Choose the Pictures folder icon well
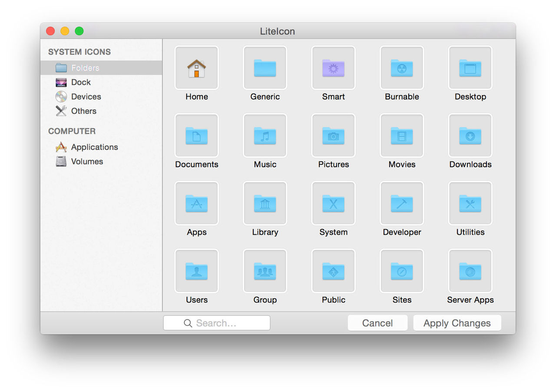 coord(334,136)
